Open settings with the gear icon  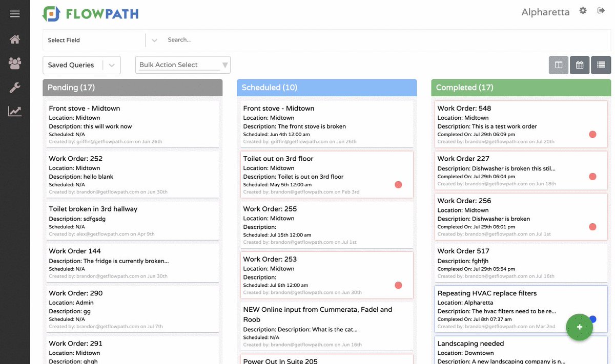[x=583, y=11]
